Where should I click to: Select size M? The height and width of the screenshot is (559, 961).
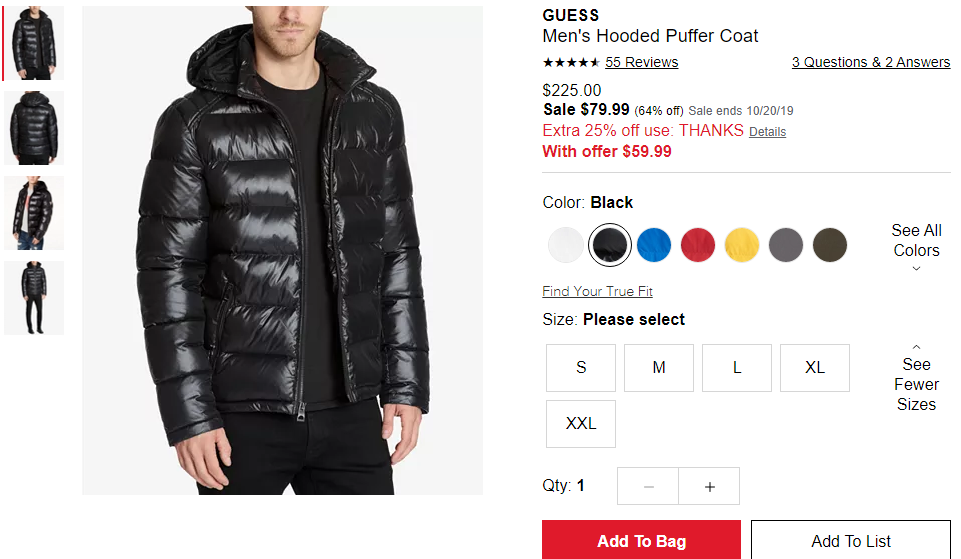659,368
